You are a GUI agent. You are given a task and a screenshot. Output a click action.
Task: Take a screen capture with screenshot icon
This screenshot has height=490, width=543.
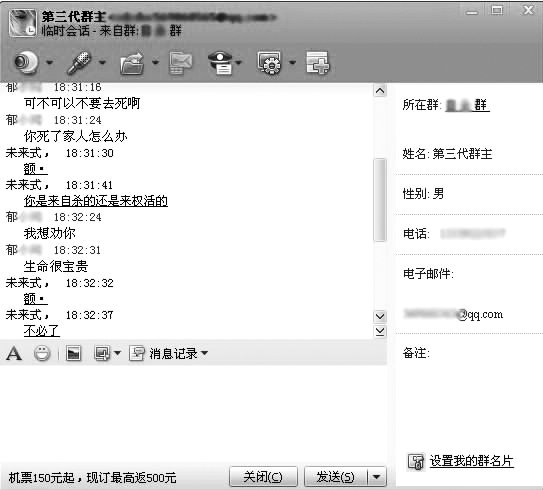click(102, 354)
